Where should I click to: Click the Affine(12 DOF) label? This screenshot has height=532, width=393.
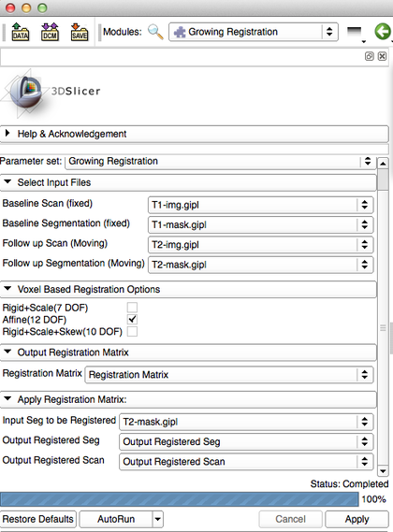(35, 320)
